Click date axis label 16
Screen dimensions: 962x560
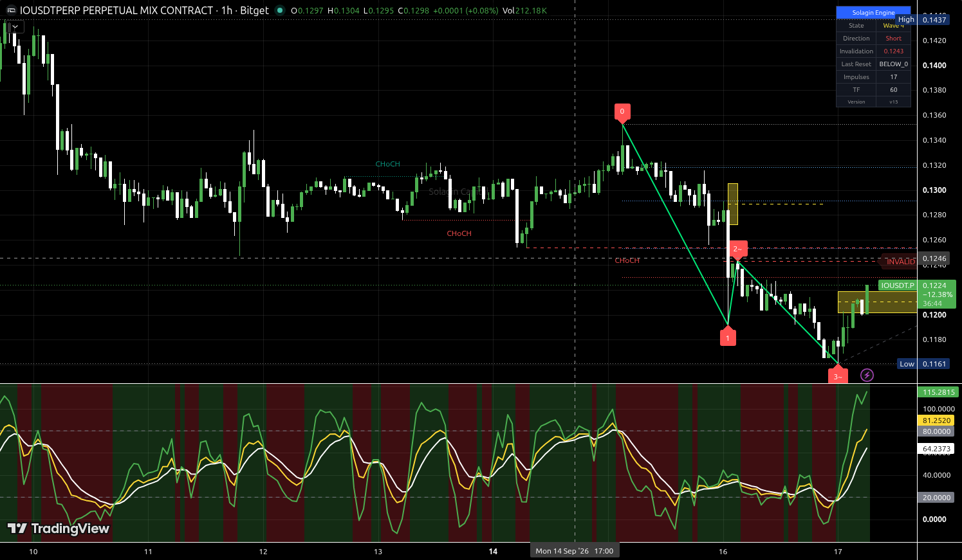click(x=723, y=552)
